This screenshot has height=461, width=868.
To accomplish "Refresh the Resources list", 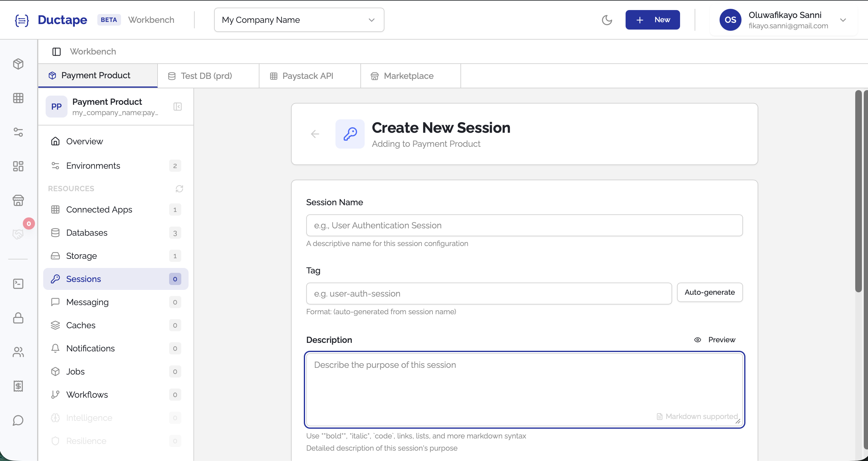I will click(x=179, y=188).
